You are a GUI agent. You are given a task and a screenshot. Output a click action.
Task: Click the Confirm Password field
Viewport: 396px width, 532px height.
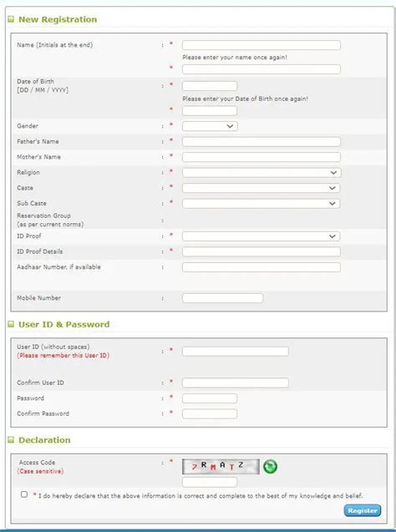coord(210,414)
